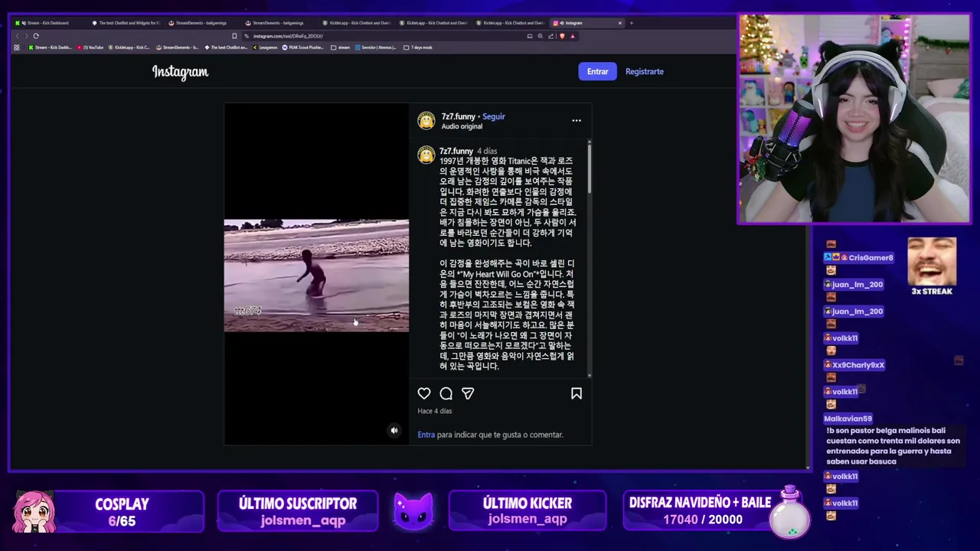Expand the stream bookmarks folder
Viewport: 980px width, 551px height.
pos(340,47)
